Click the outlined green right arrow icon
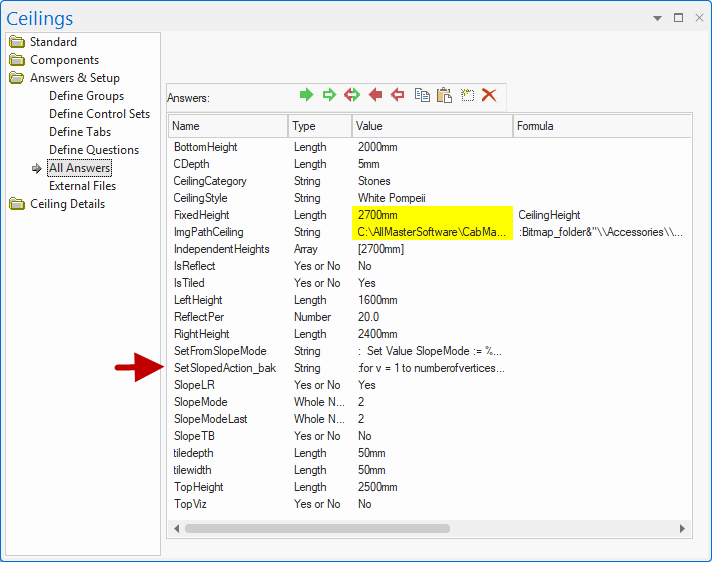The height and width of the screenshot is (562, 712). pos(329,95)
